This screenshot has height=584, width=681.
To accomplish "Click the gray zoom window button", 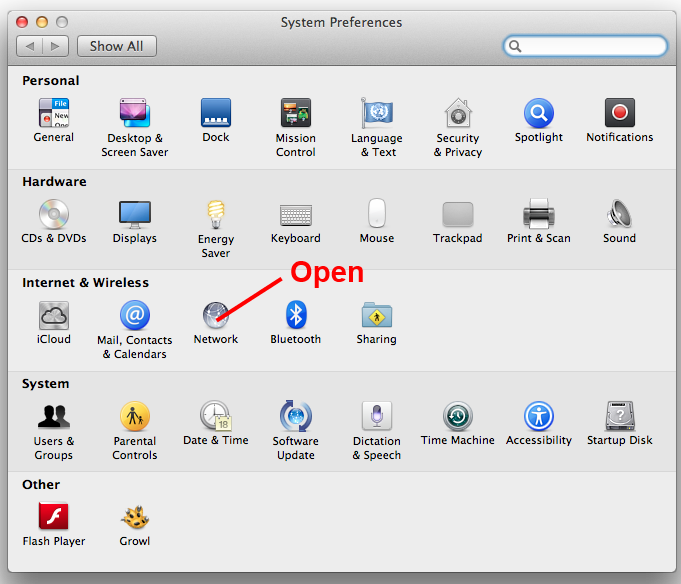I will [x=62, y=22].
